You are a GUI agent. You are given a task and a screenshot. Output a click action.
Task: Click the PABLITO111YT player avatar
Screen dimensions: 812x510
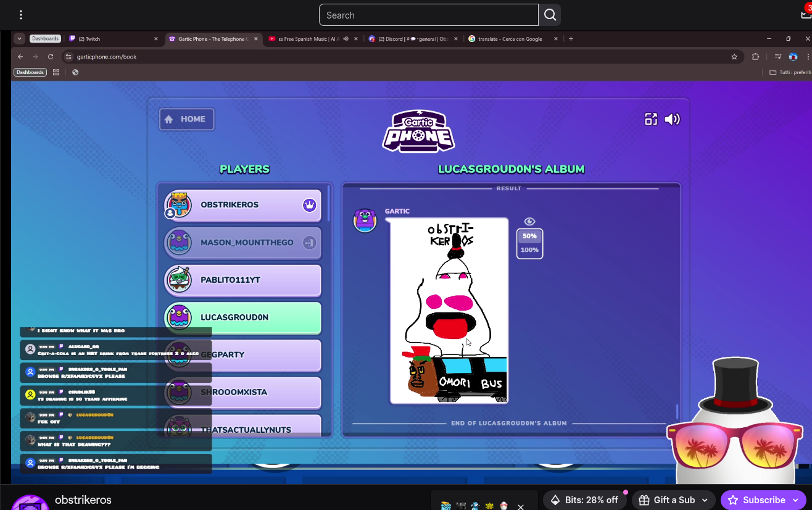point(179,280)
